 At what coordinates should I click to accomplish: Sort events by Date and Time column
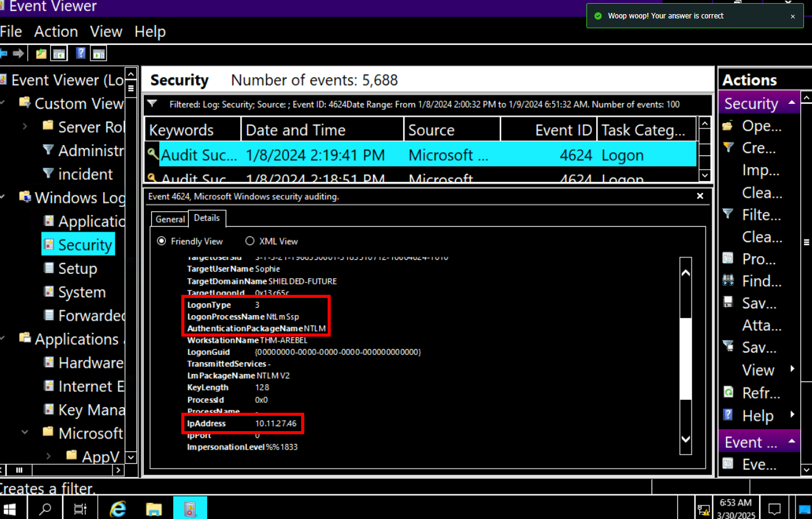point(322,130)
